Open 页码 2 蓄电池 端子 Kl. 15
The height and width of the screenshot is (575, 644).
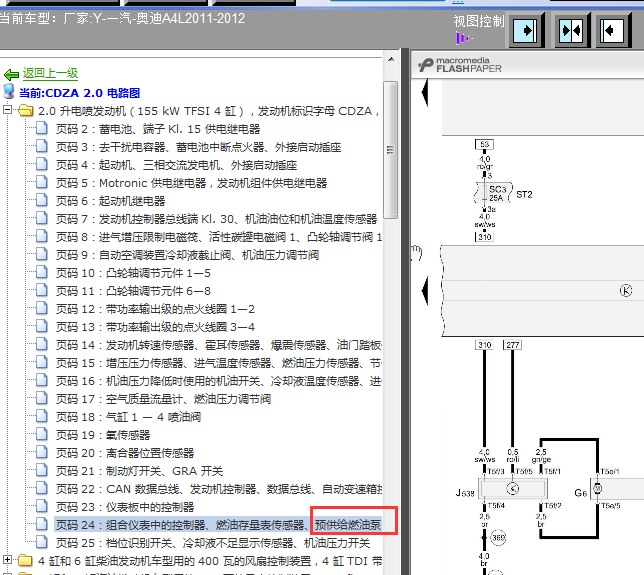(158, 129)
